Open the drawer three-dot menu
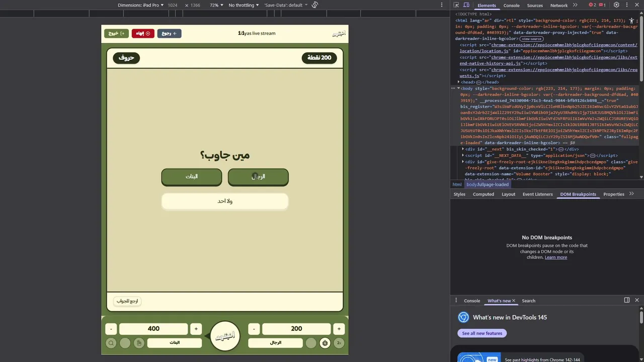Screen dimensions: 644x362 click(x=456, y=300)
